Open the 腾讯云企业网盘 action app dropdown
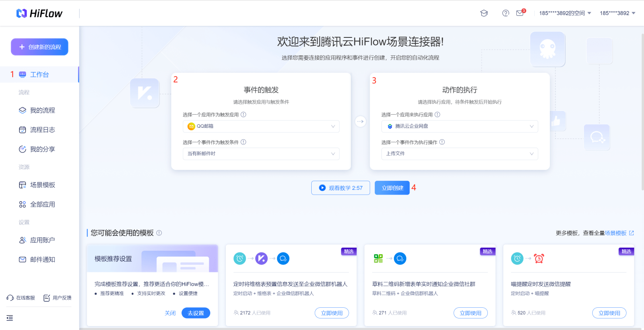 coord(460,126)
